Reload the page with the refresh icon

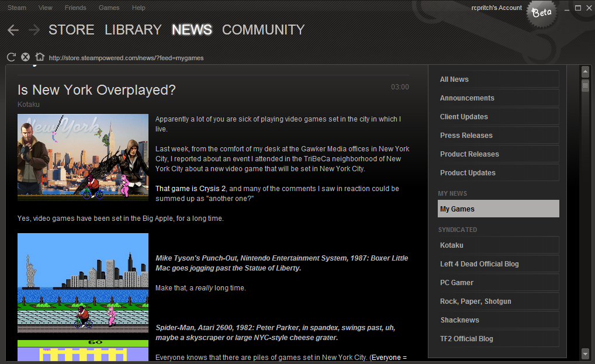11,57
